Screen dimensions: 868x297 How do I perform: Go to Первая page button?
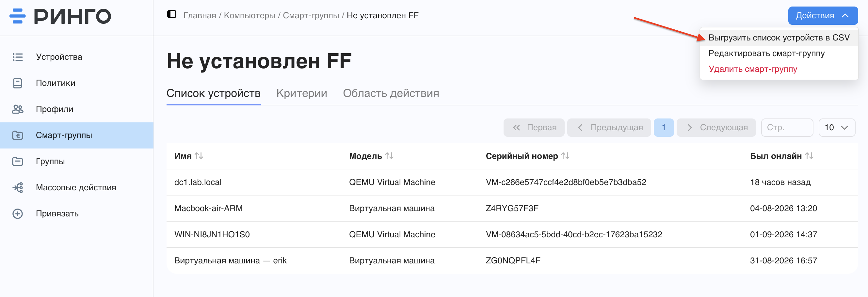point(534,128)
